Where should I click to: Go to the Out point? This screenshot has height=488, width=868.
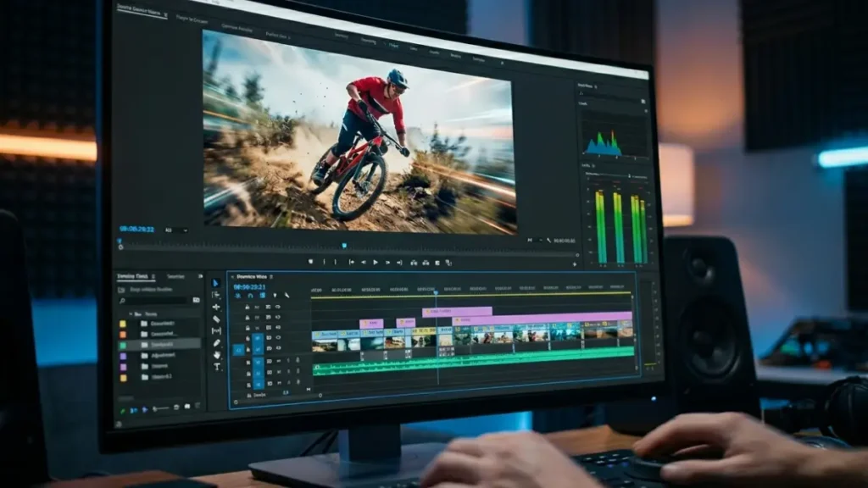coord(399,263)
